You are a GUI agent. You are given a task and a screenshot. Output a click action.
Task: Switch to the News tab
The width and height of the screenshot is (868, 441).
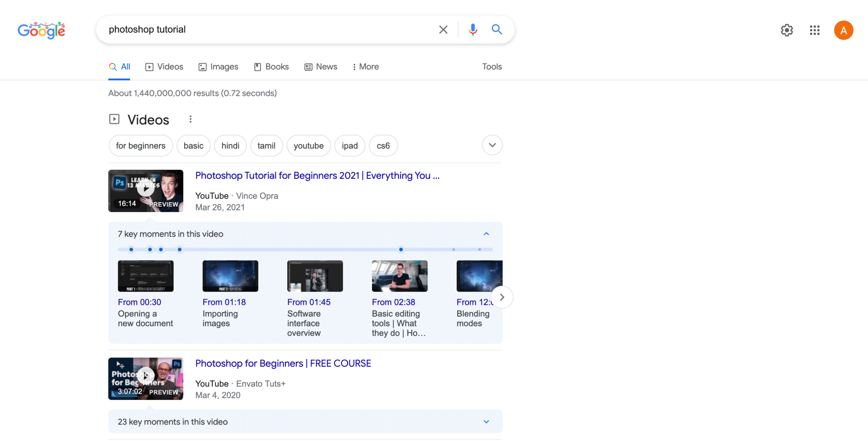point(321,67)
